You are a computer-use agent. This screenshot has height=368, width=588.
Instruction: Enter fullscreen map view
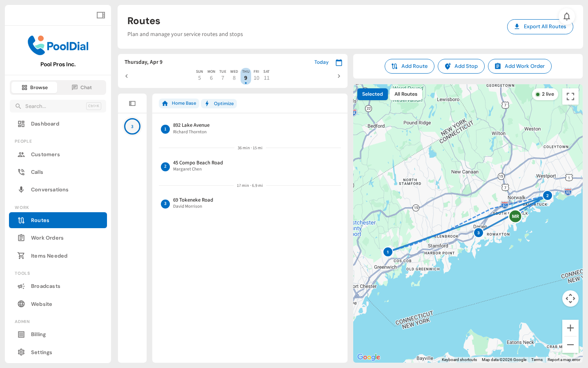pyautogui.click(x=570, y=96)
